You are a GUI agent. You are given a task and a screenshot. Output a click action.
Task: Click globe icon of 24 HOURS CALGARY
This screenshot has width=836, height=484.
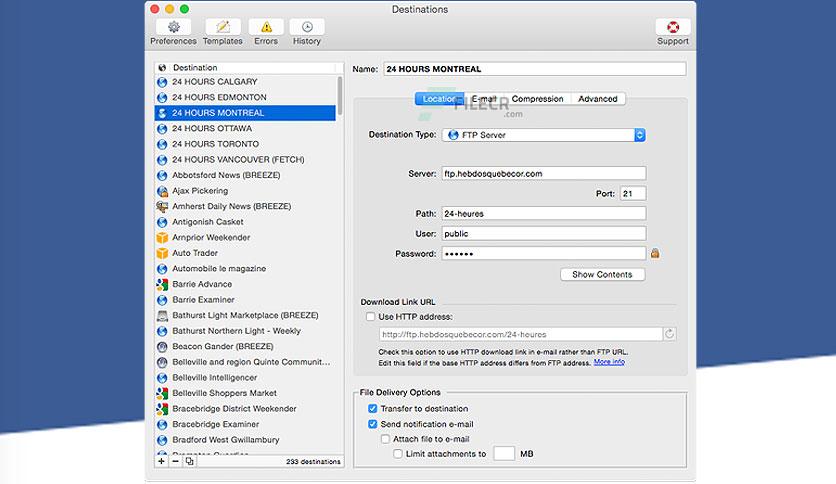coord(163,82)
